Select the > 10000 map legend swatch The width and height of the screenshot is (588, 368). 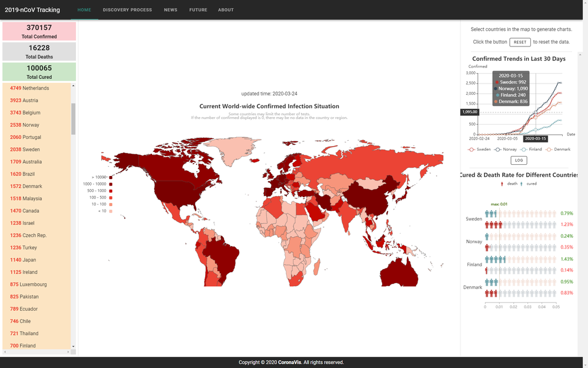(111, 177)
